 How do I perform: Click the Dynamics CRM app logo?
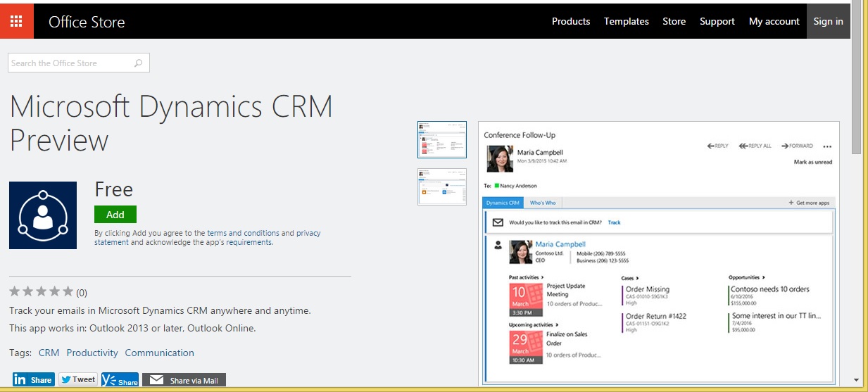coord(43,215)
